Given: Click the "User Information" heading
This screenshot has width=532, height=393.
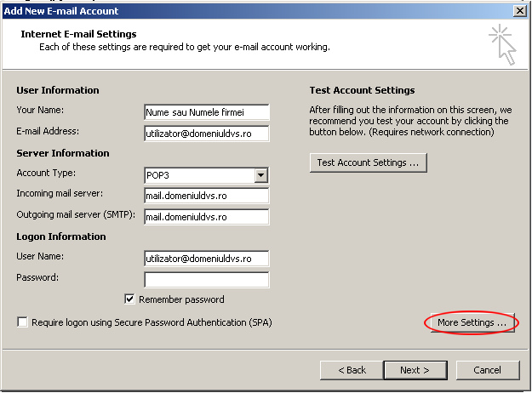Looking at the screenshot, I should [x=58, y=90].
